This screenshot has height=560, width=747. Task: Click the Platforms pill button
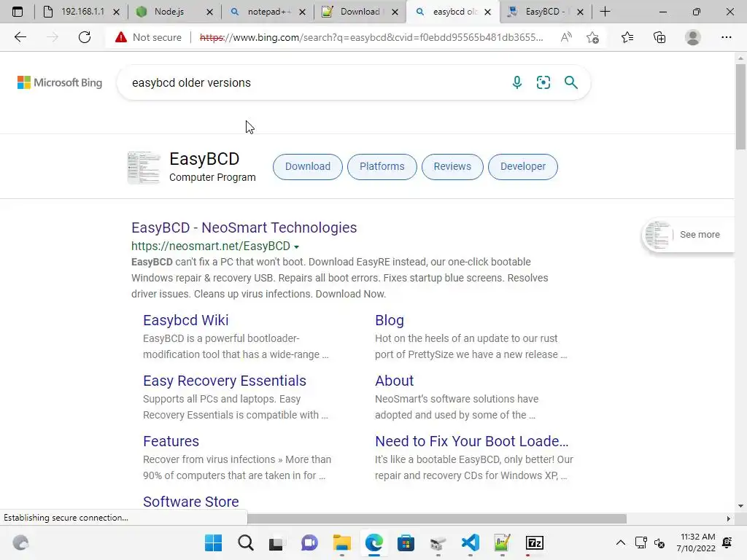382,167
